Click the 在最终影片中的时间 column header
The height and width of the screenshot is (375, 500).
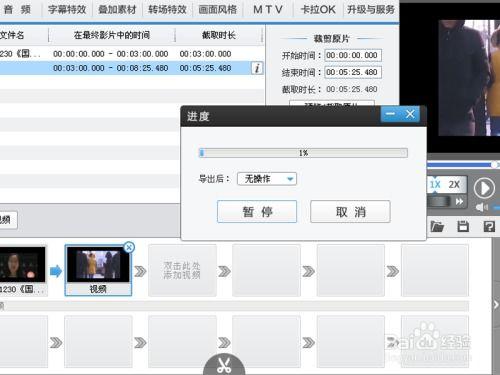pyautogui.click(x=112, y=35)
